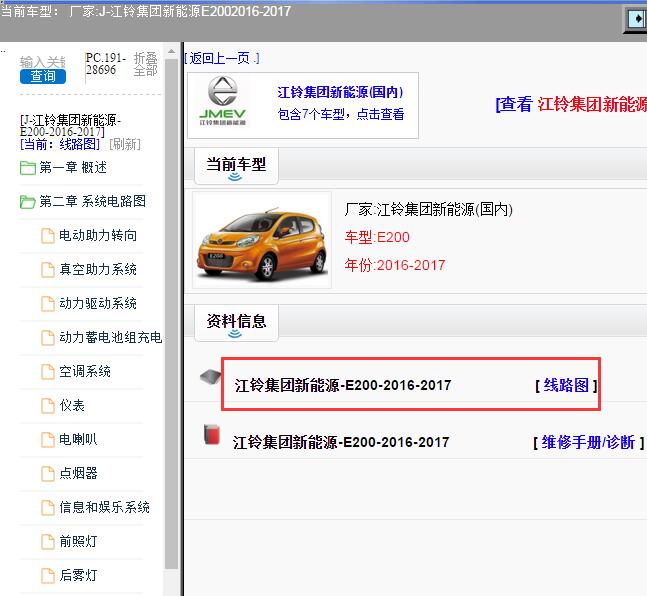The width and height of the screenshot is (647, 596).
Task: Open 信息和娱乐系统 entry
Action: 104,508
